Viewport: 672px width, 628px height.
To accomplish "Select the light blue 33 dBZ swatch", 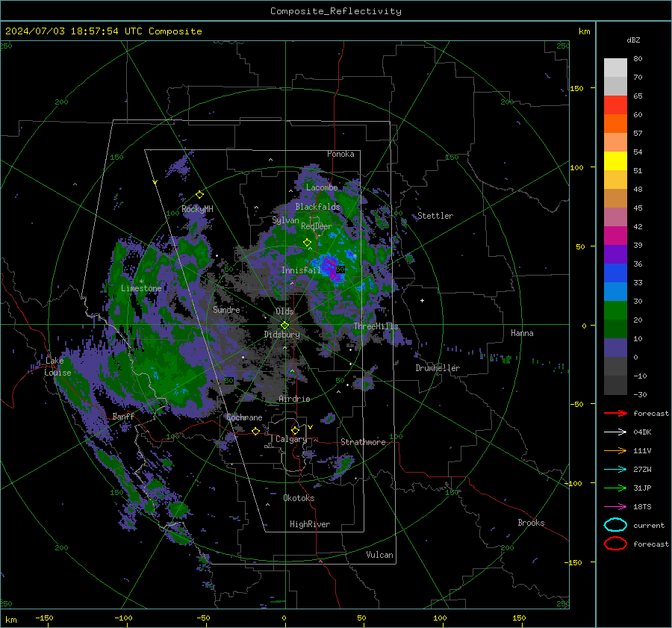I will coord(615,291).
